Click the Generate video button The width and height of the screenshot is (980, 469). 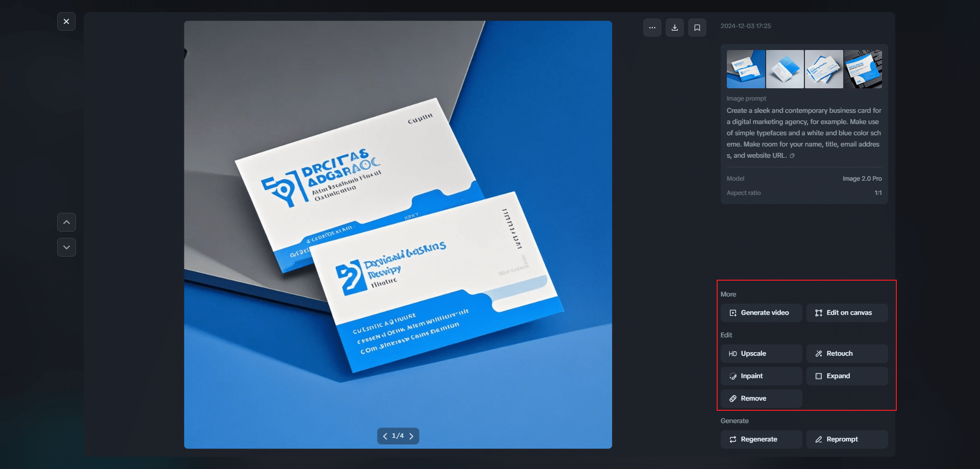pyautogui.click(x=761, y=312)
